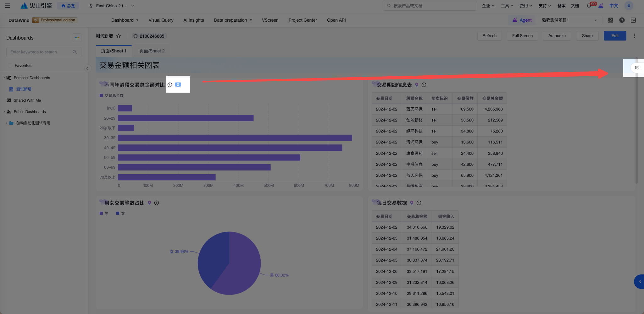The image size is (644, 314).
Task: Tick the Favorites checkbox
Action: 10,65
